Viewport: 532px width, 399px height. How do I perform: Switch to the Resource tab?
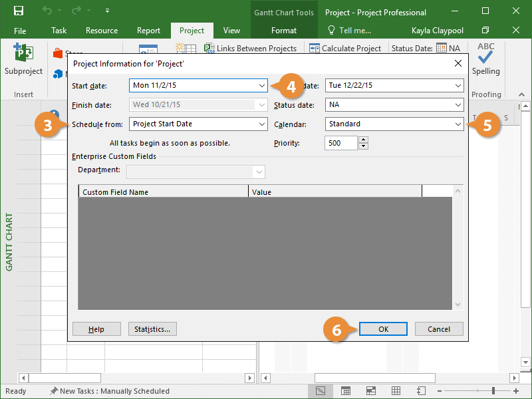[102, 31]
